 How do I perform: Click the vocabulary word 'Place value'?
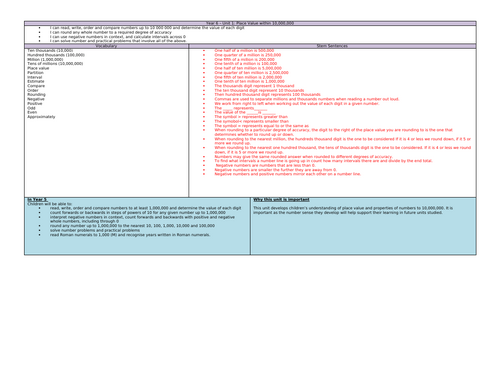pyautogui.click(x=38, y=68)
